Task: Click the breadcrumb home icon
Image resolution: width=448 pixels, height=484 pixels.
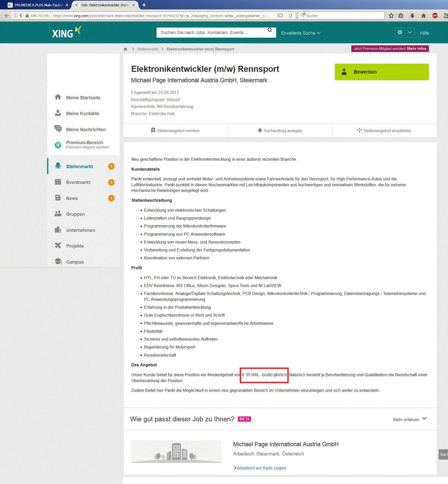Action: click(125, 49)
